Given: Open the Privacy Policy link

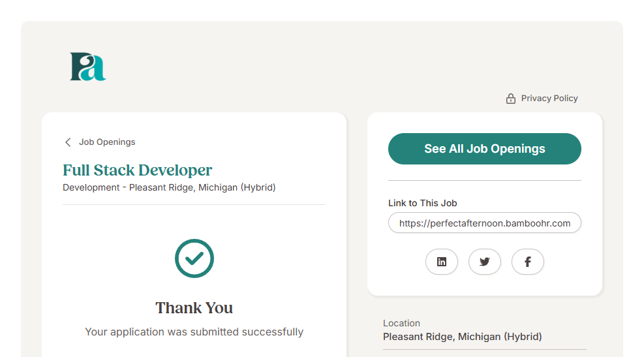Looking at the screenshot, I should tap(549, 99).
